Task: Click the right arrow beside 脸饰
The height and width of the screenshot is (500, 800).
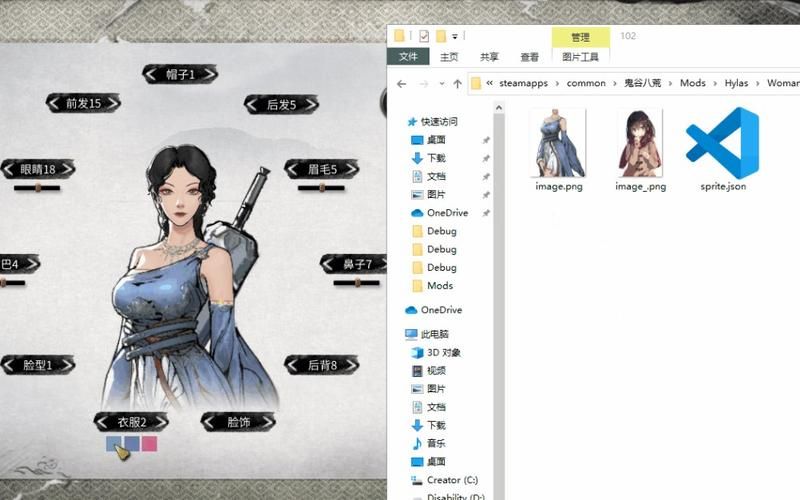Action: pyautogui.click(x=267, y=422)
